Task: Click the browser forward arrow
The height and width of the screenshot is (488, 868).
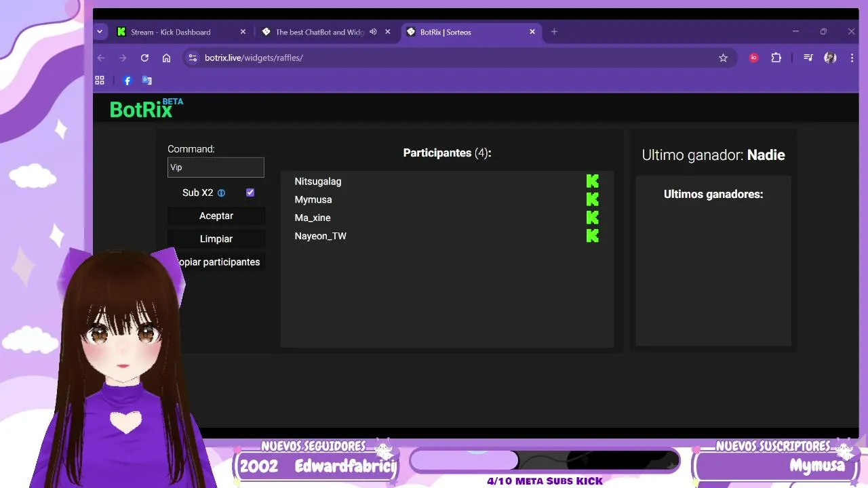Action: (x=123, y=58)
